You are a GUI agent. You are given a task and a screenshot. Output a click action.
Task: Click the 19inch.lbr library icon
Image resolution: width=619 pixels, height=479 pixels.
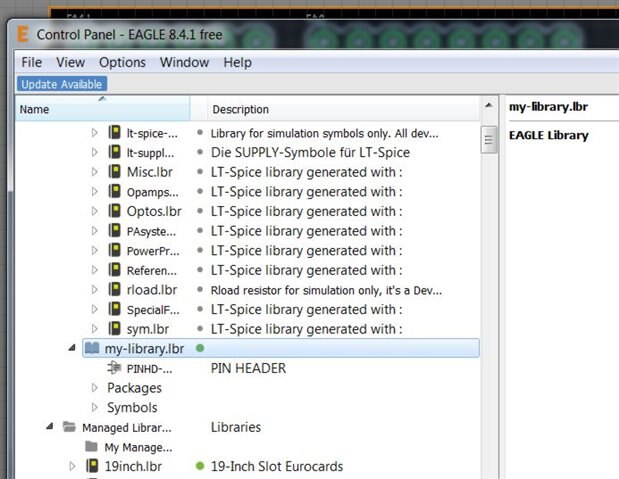coord(92,466)
